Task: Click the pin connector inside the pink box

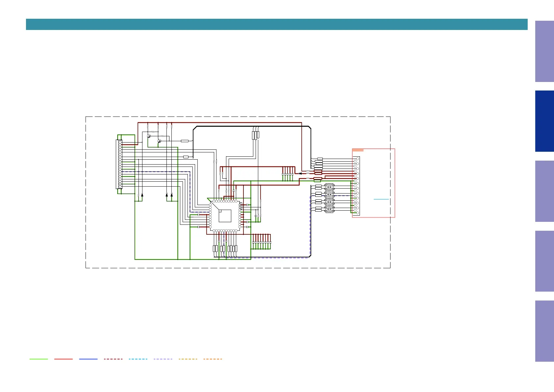Action: pos(357,186)
